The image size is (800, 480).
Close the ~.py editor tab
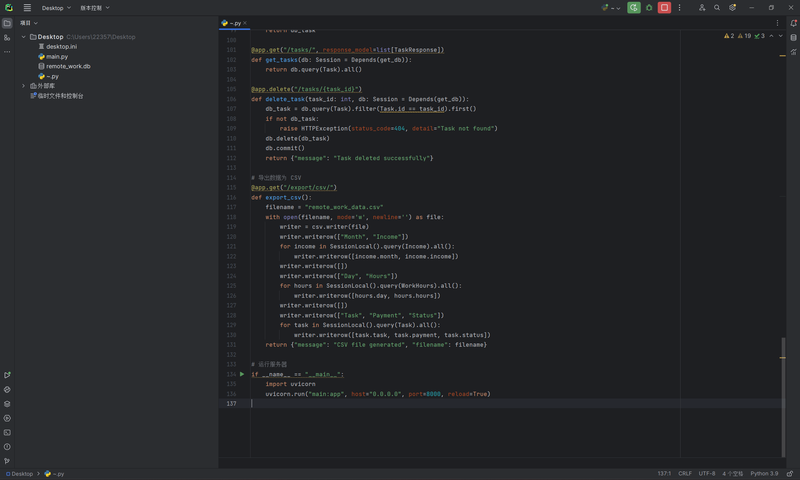[245, 22]
